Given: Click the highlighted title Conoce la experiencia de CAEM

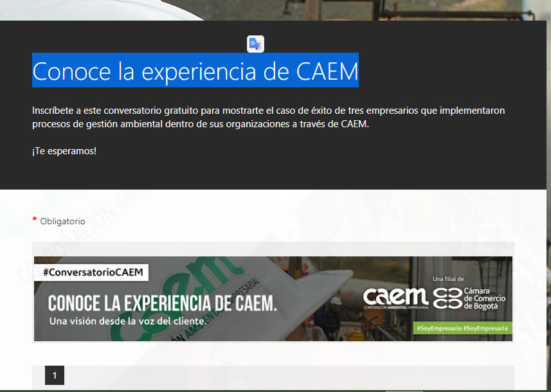Looking at the screenshot, I should click(x=195, y=70).
